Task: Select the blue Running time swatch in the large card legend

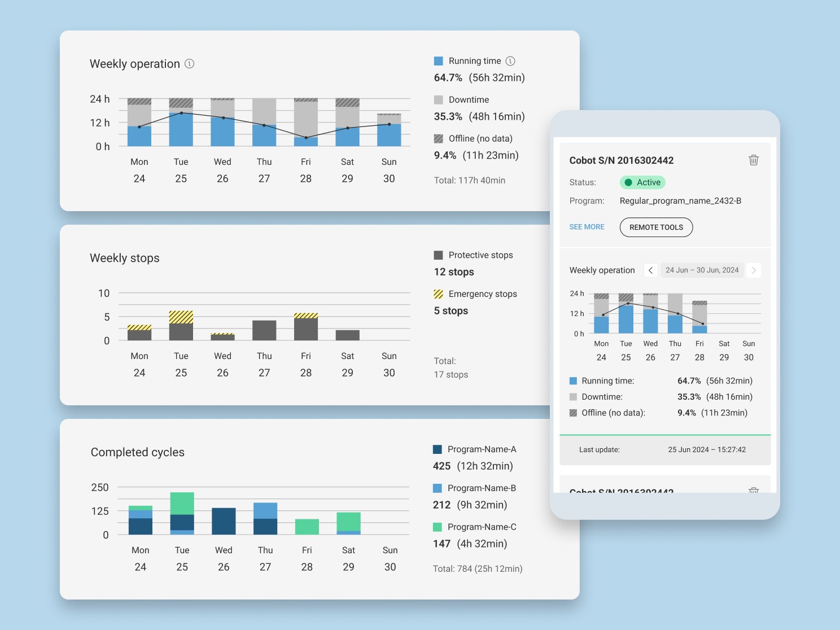Action: [x=439, y=61]
